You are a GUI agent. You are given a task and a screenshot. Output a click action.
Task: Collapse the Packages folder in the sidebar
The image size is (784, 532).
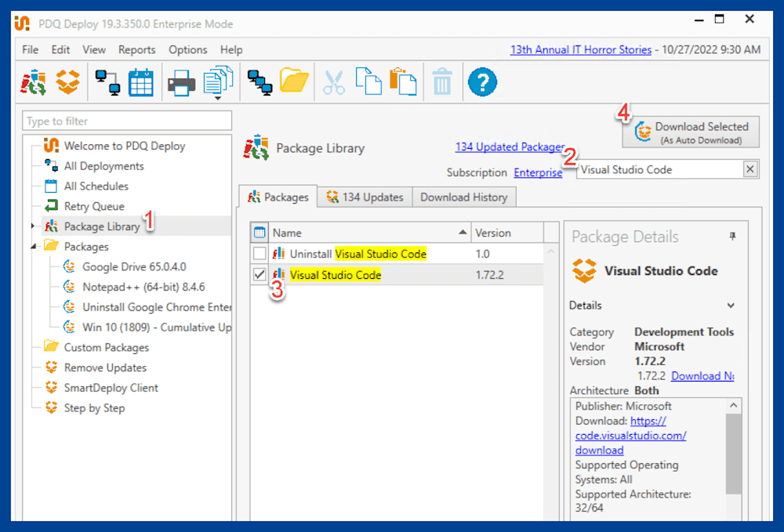[33, 246]
